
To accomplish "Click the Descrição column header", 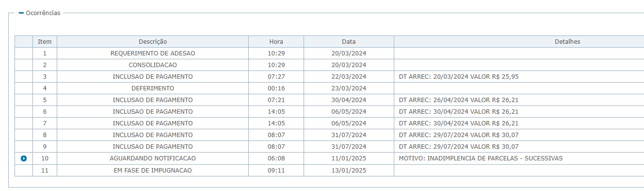I will click(153, 42).
